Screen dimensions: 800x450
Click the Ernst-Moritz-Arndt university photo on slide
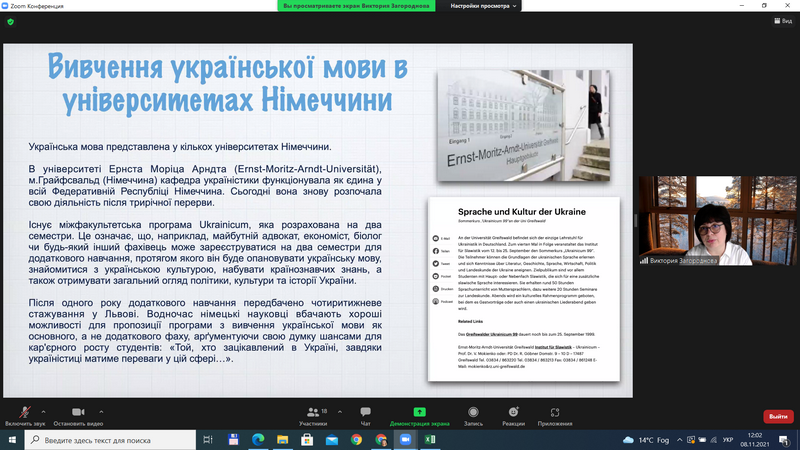(x=523, y=126)
